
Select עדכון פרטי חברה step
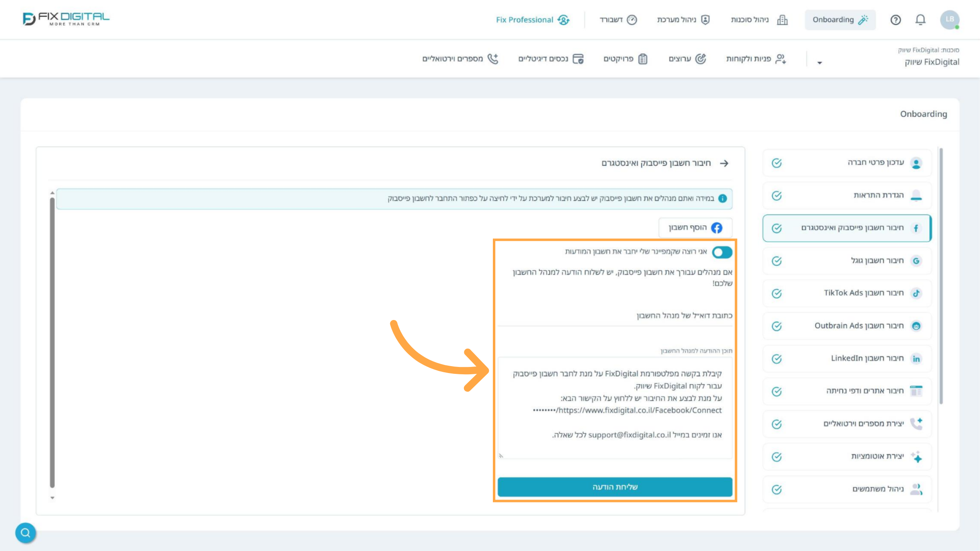(x=847, y=163)
